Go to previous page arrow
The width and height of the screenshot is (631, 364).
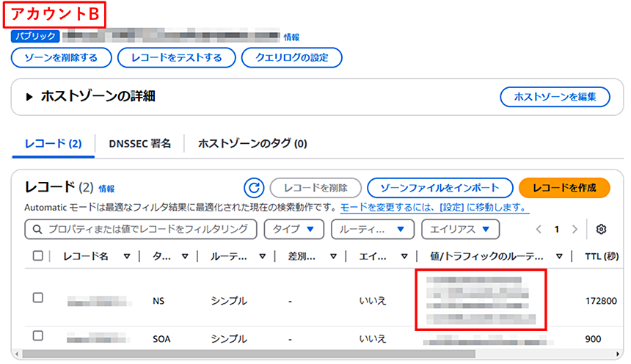[x=539, y=229]
